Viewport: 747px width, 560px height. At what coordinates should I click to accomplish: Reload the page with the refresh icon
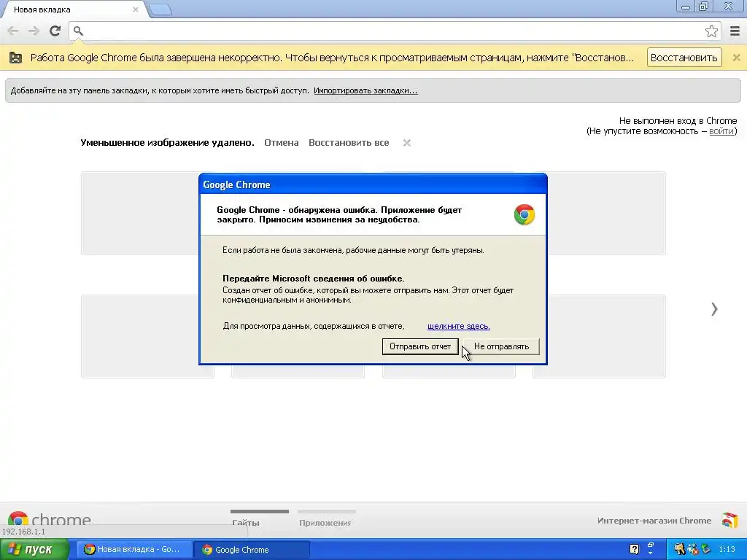(x=55, y=31)
